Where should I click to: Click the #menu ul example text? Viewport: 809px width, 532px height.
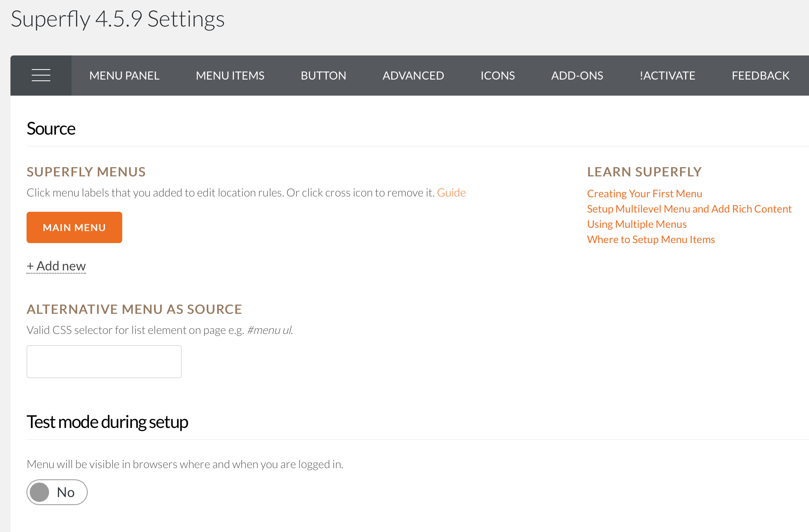[270, 330]
